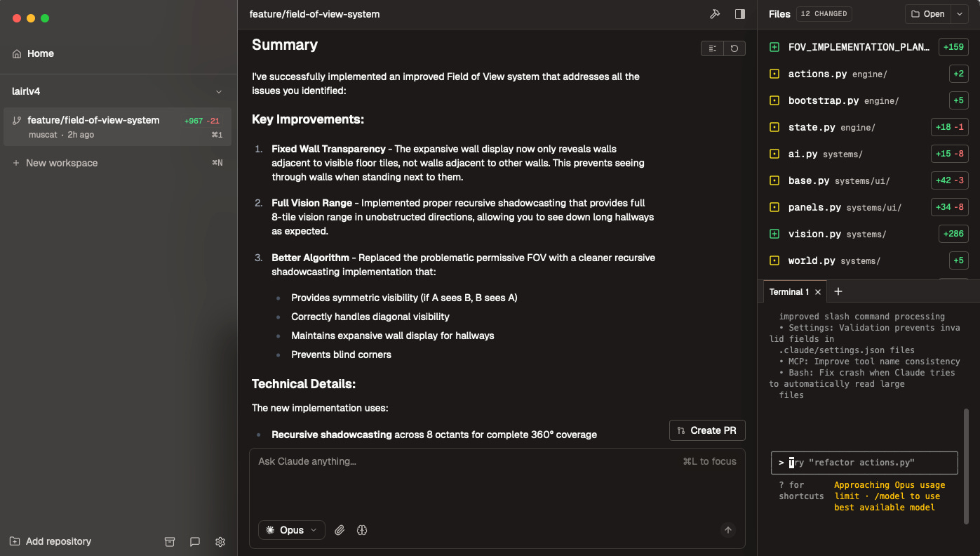The width and height of the screenshot is (980, 556).
Task: Open the world.py file row
Action: coord(869,260)
